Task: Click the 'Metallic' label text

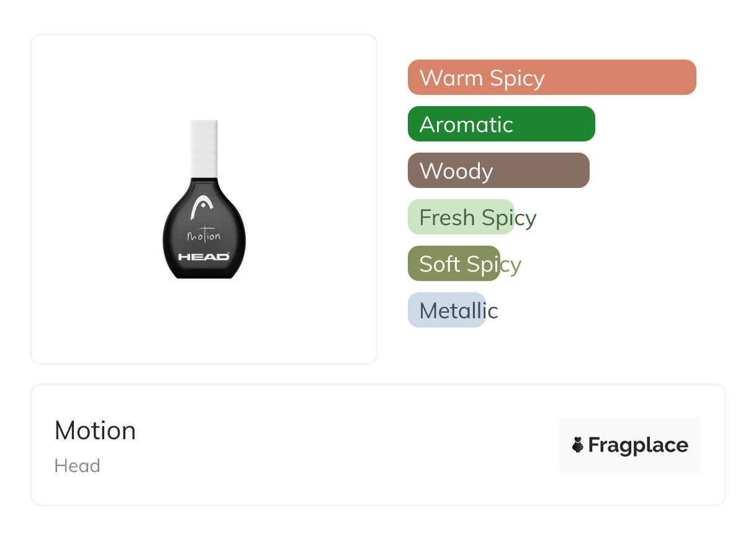Action: pyautogui.click(x=459, y=311)
